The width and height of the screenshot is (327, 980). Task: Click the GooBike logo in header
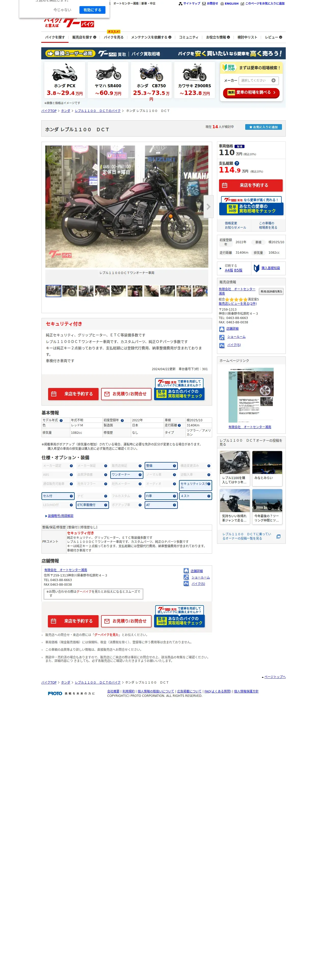pos(69,23)
